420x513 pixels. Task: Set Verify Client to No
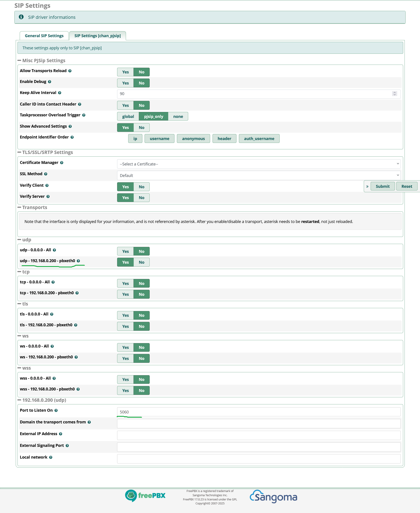click(x=141, y=187)
